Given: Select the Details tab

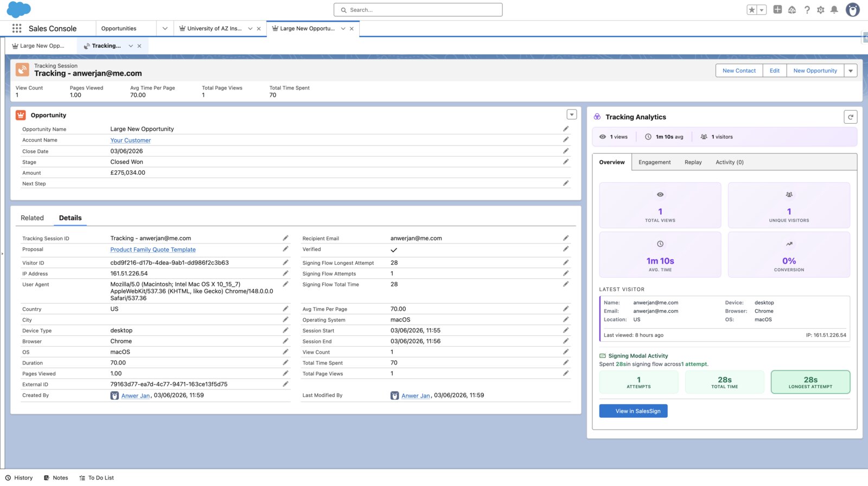Looking at the screenshot, I should (x=70, y=218).
